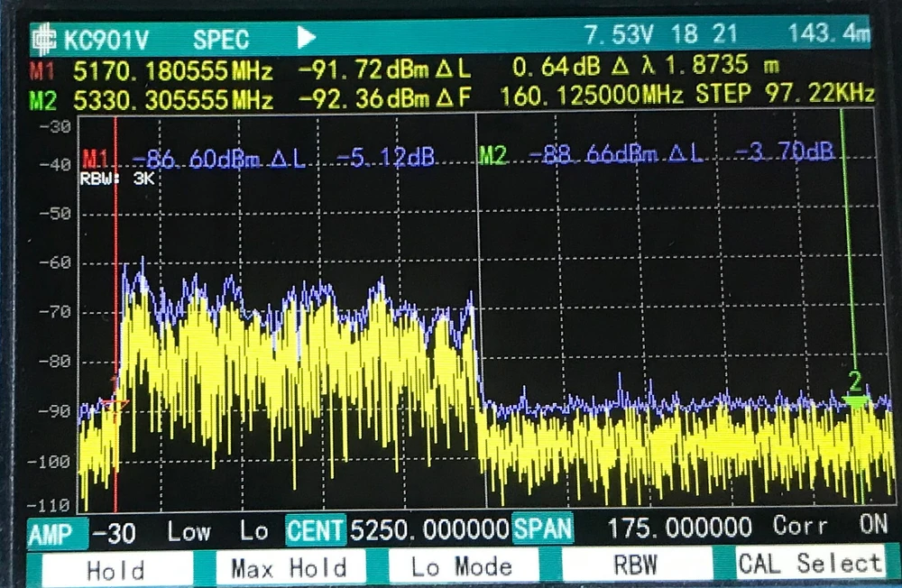Click the red M1 label in readout row
The width and height of the screenshot is (902, 588).
point(42,69)
